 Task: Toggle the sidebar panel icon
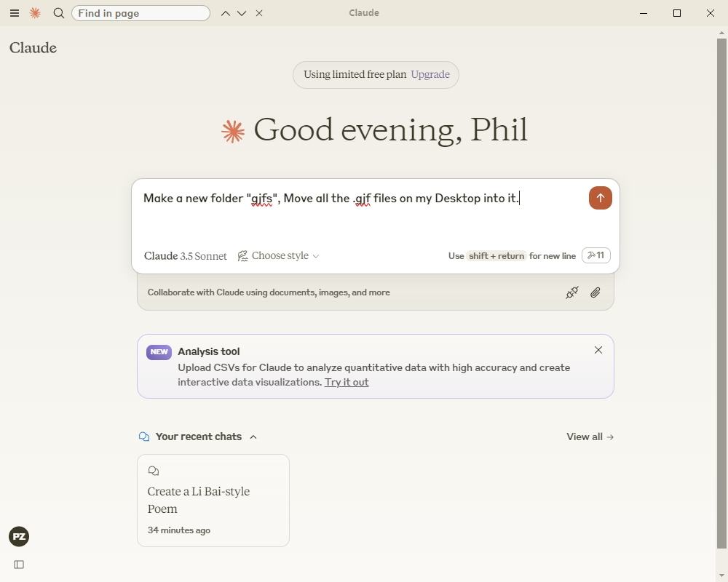click(x=19, y=565)
